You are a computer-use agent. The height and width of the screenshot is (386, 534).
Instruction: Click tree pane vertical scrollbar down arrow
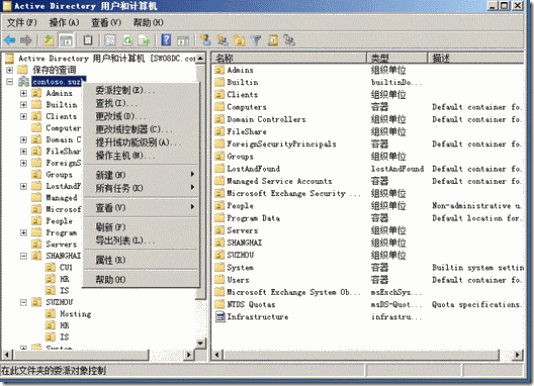[200, 343]
